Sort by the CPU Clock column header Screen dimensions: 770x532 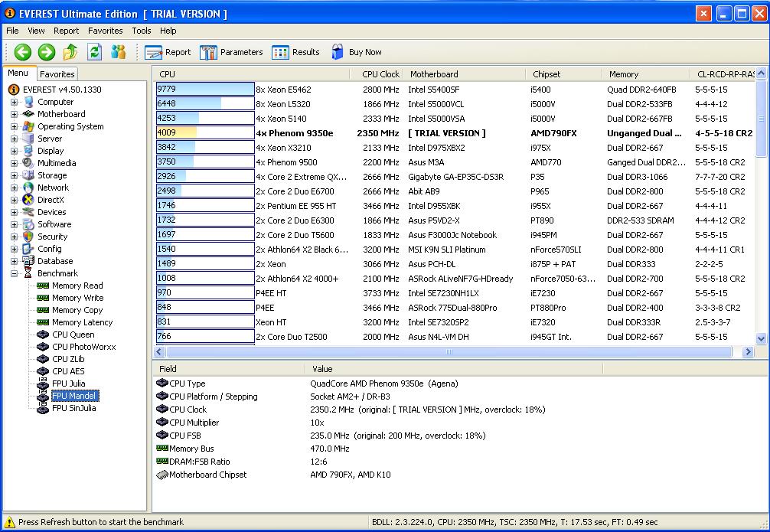tap(380, 74)
